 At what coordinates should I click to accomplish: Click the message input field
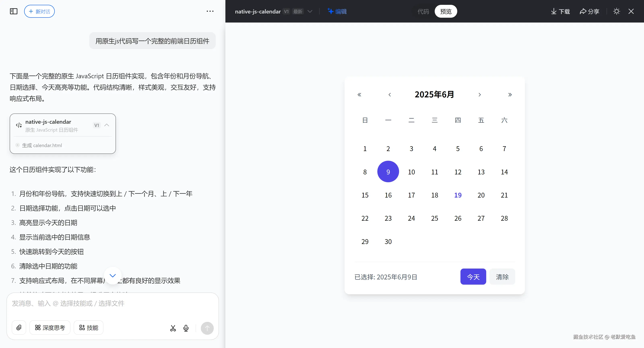112,303
